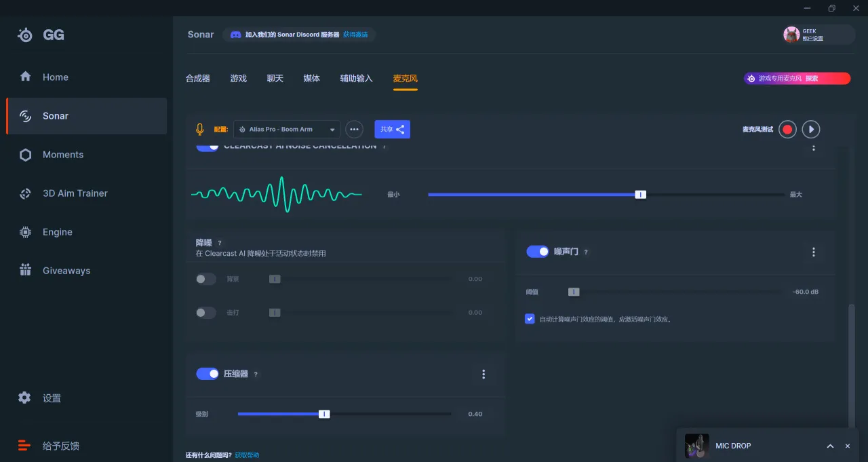Switch to the 辅助输入 tab
This screenshot has height=462, width=868.
(357, 79)
